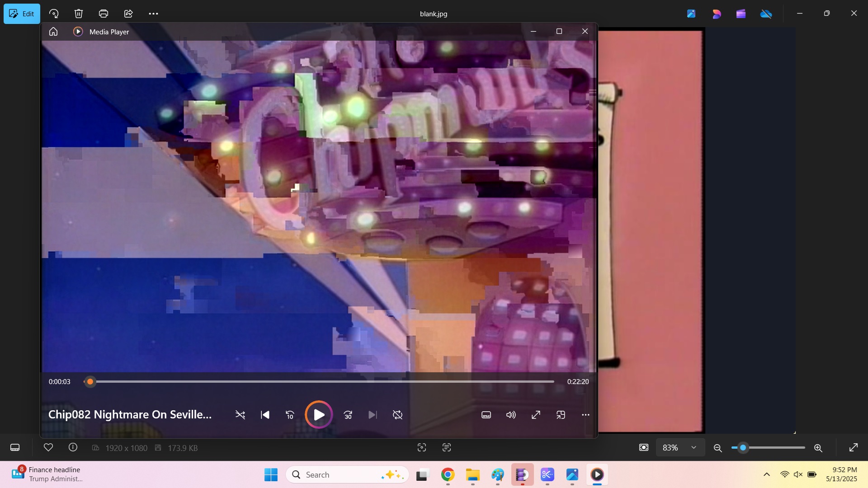This screenshot has width=868, height=488.
Task: Skip forward 30 seconds
Action: pos(348,415)
